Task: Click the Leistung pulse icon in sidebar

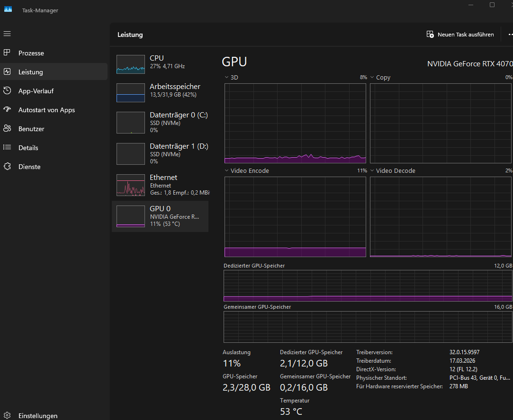Action: point(7,71)
